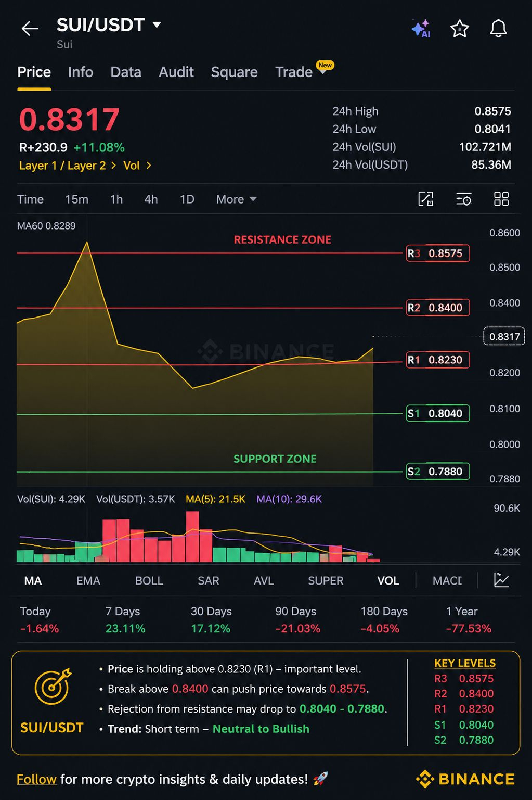The height and width of the screenshot is (800, 532).
Task: Tap the RESISTANCE ZONE label
Action: coord(282,240)
